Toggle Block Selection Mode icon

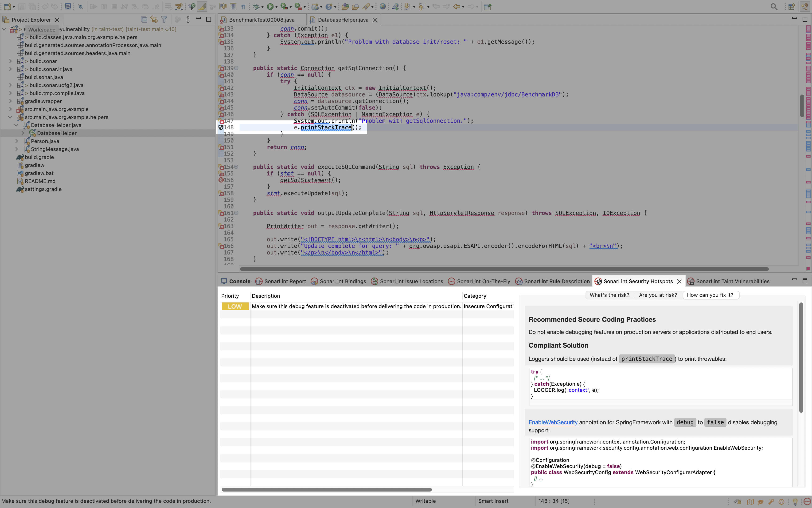click(233, 7)
